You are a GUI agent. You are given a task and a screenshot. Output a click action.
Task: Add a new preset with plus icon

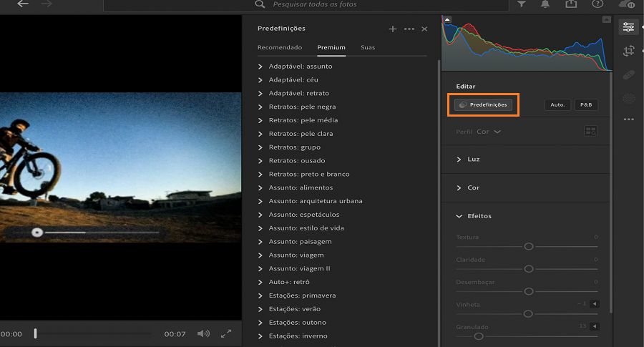[x=393, y=29]
